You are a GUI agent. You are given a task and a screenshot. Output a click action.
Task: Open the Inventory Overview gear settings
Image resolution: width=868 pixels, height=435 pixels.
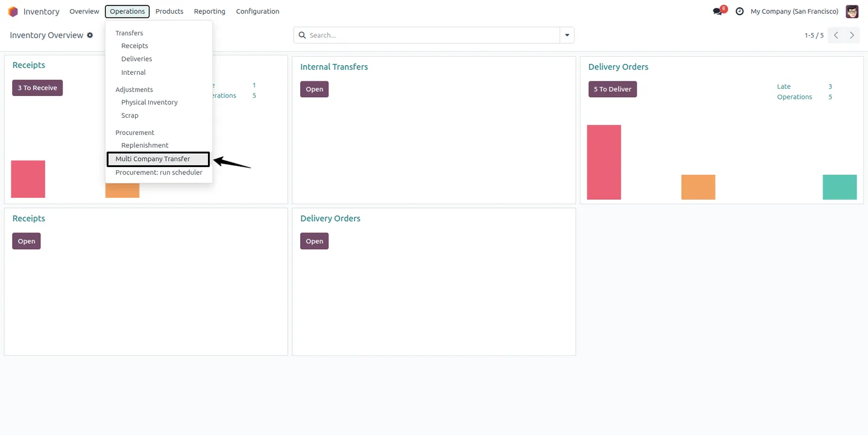click(x=90, y=36)
